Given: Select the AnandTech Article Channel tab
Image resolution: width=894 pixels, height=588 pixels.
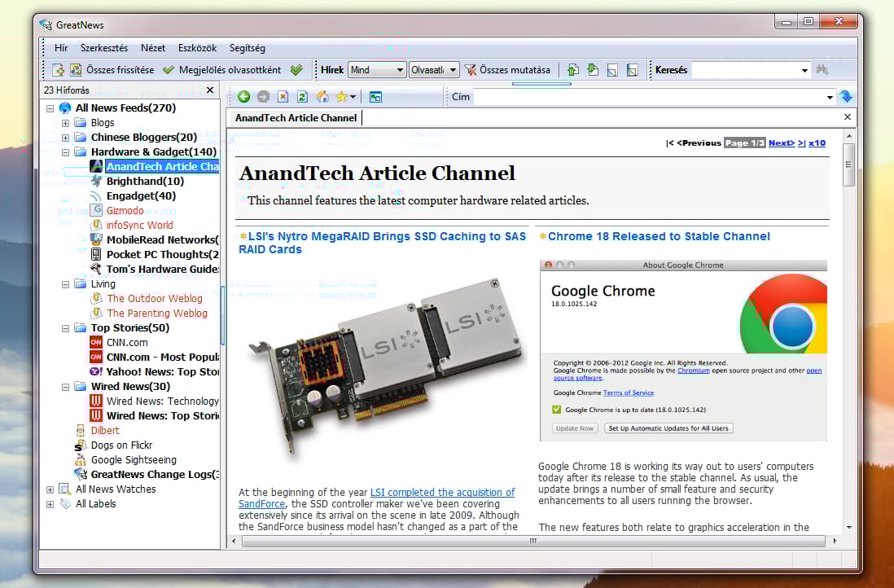Looking at the screenshot, I should click(296, 117).
